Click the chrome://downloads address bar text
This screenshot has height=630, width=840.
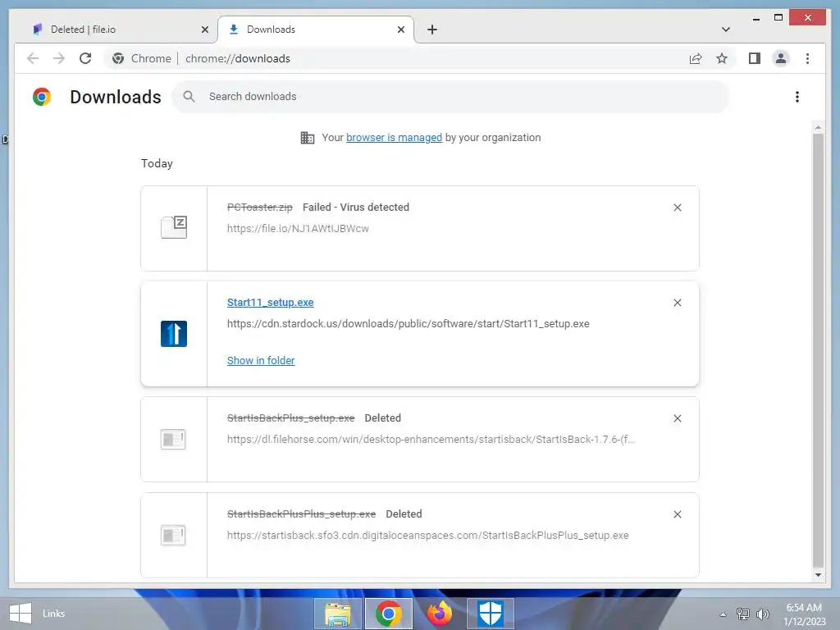pos(238,58)
